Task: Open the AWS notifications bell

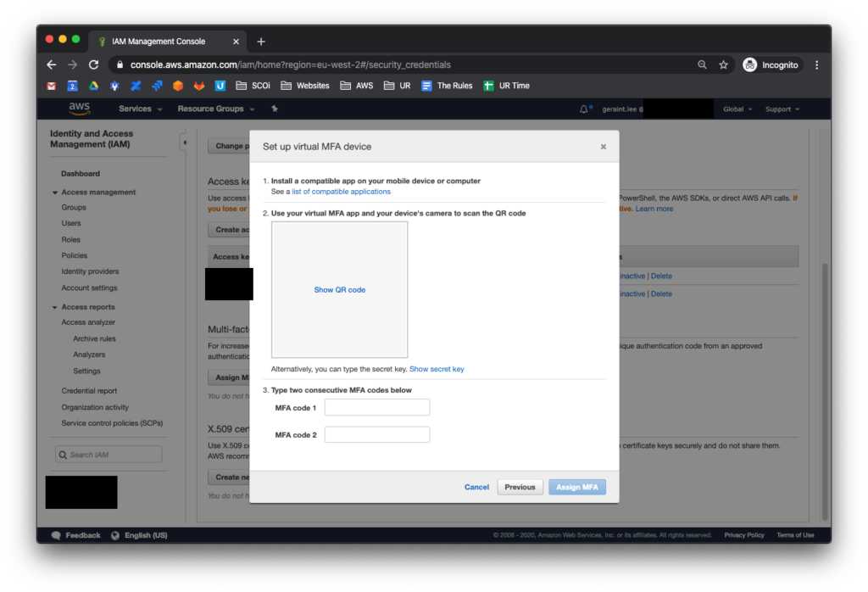Action: pyautogui.click(x=584, y=109)
